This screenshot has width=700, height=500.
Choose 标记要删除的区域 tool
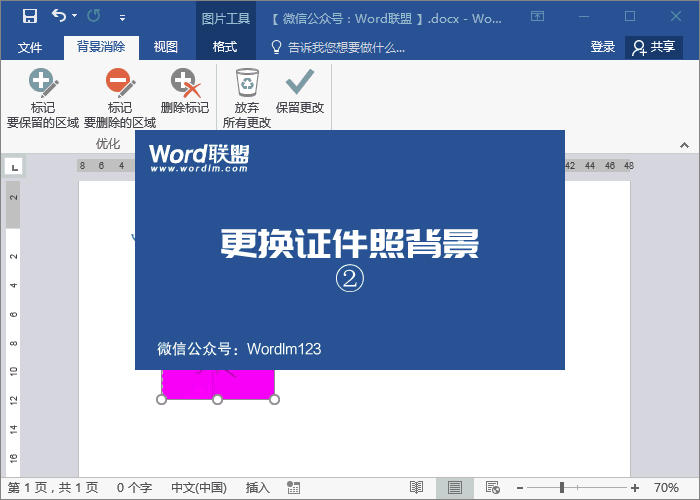[x=120, y=98]
